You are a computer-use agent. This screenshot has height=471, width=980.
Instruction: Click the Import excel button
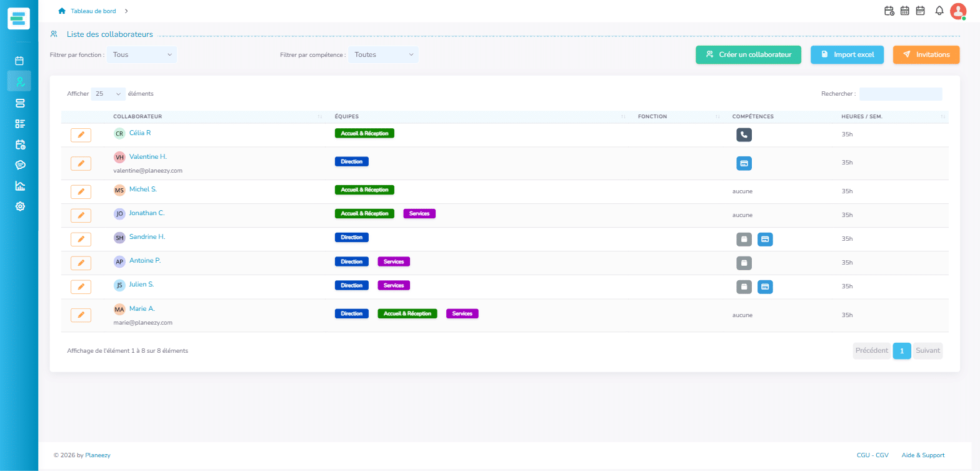(847, 54)
